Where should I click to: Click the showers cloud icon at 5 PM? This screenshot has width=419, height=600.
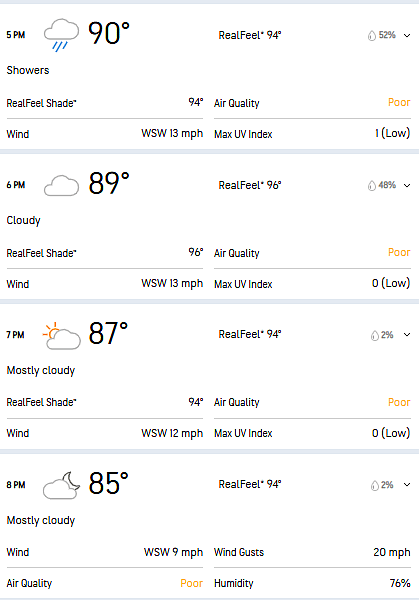61,35
